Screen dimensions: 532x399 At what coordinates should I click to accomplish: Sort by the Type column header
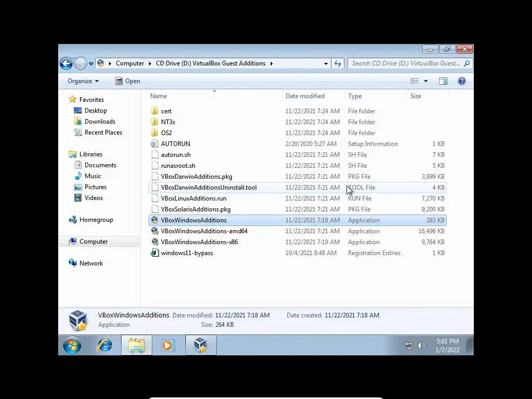[355, 96]
